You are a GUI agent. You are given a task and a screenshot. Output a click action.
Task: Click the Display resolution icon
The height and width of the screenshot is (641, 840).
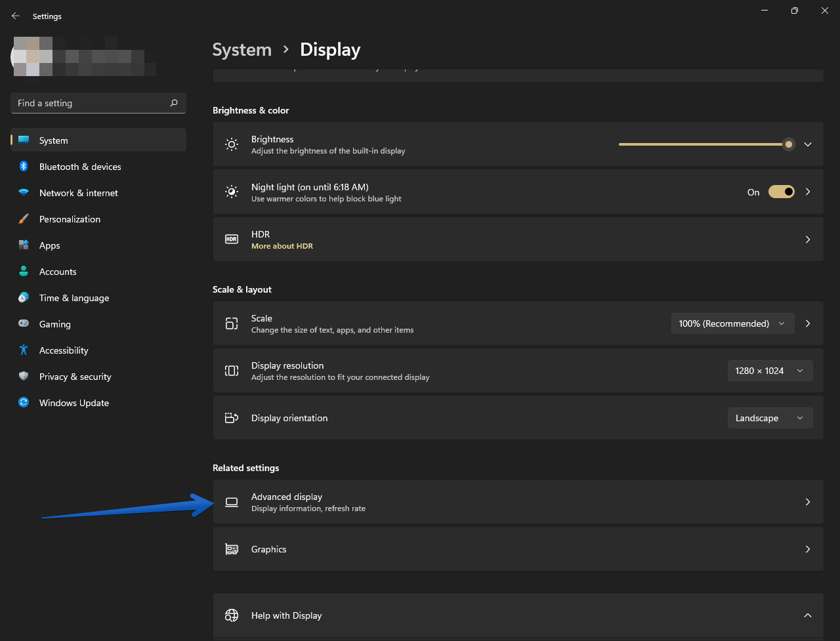(232, 371)
